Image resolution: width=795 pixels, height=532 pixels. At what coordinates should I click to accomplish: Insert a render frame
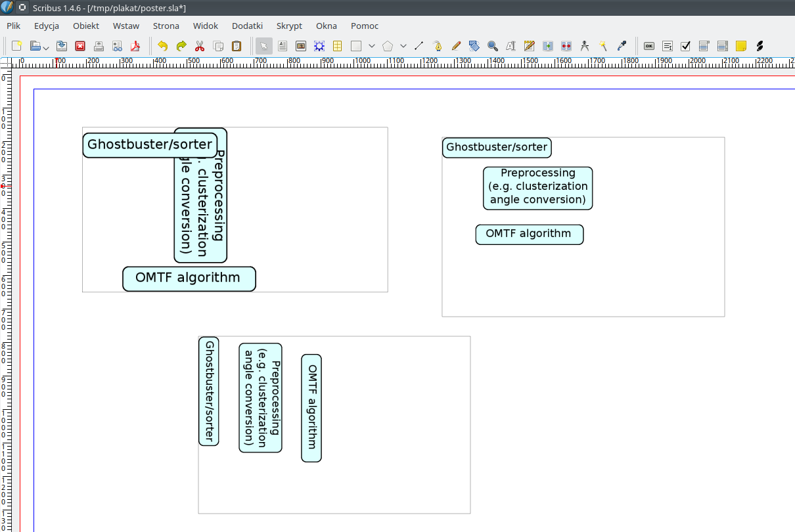[x=319, y=46]
